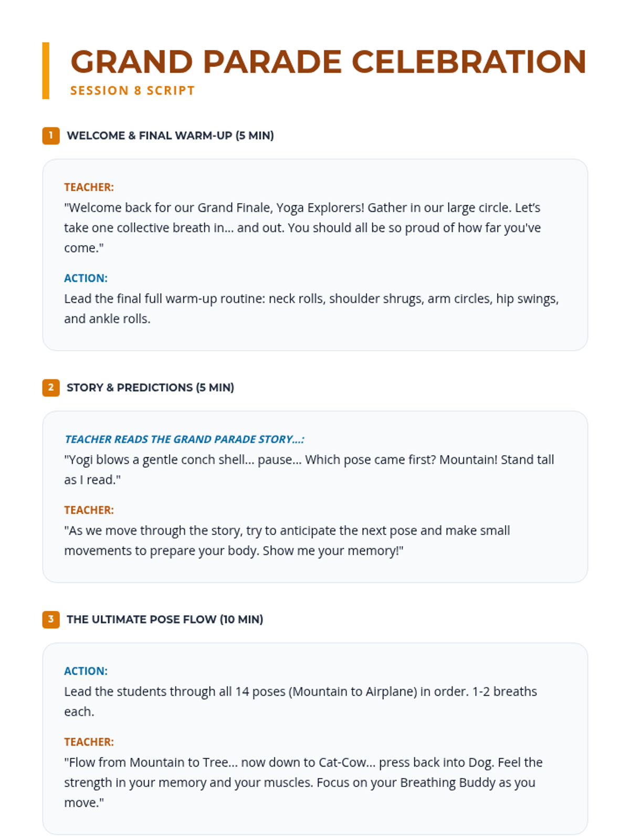
Task: Click the 'Lead the students through all 14 poses' text
Action: pos(300,701)
